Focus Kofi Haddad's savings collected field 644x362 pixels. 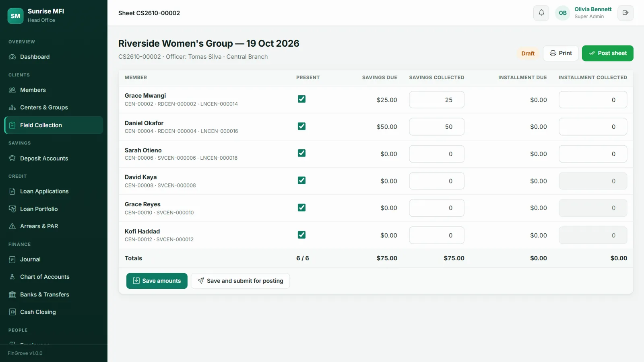(x=437, y=235)
